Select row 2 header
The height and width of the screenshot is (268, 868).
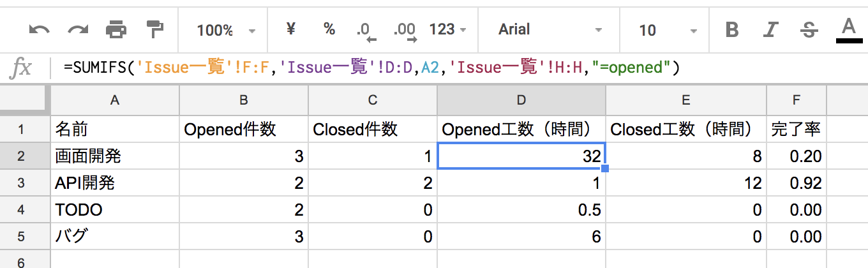point(25,156)
